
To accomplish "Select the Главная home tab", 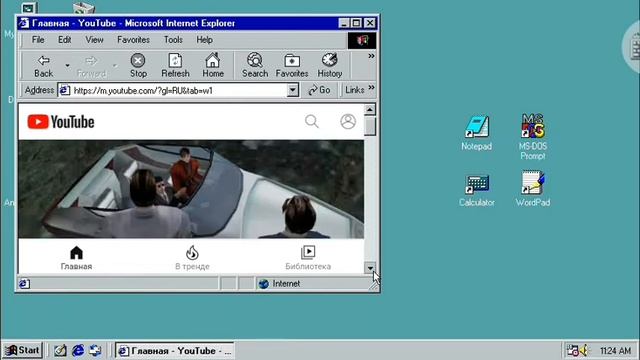I will tap(76, 258).
